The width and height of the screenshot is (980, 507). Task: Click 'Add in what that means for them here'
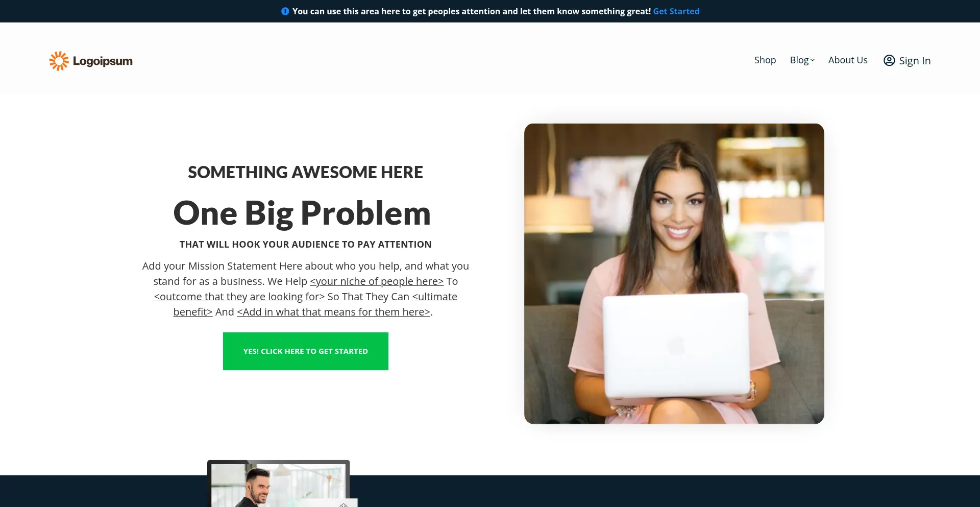click(x=333, y=312)
